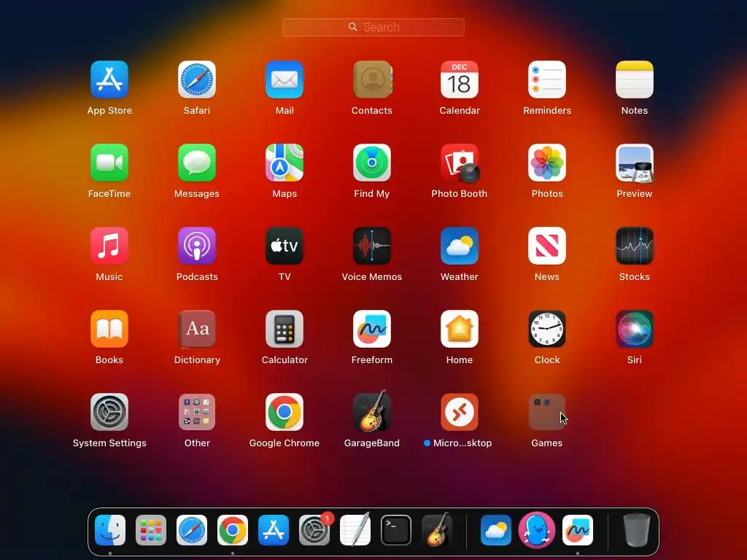Open the Photos app
The height and width of the screenshot is (560, 747).
click(x=547, y=163)
